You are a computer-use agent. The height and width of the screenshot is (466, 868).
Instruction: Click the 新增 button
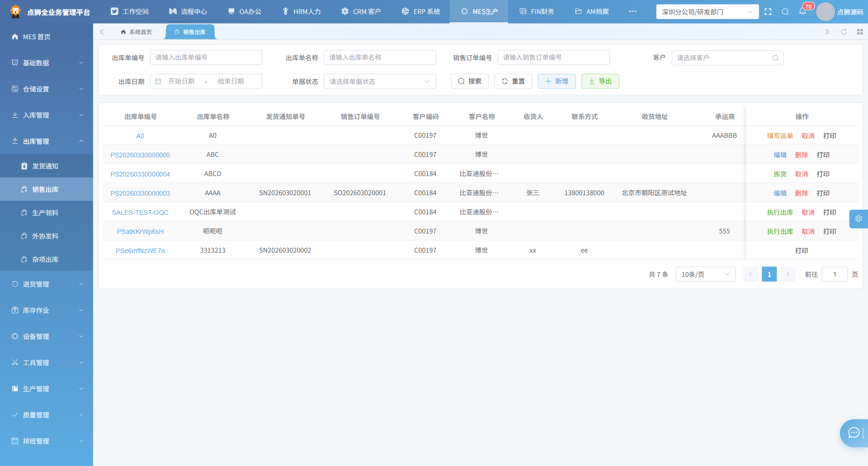[x=557, y=81]
